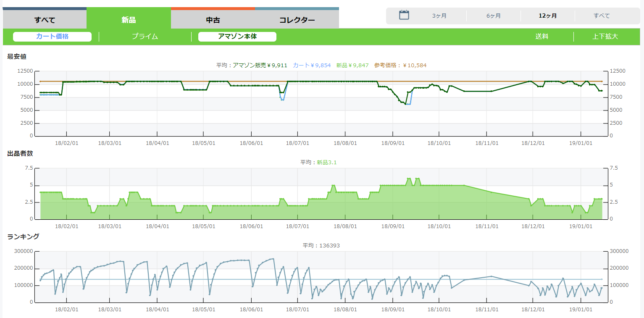The image size is (644, 318).
Task: Enable the プライム price filter
Action: tap(145, 37)
